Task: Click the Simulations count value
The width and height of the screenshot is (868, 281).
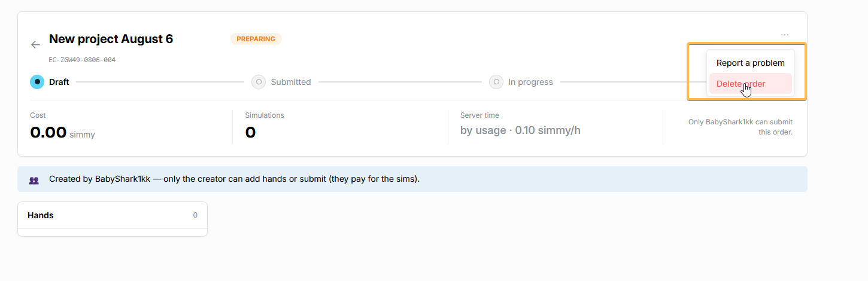Action: pyautogui.click(x=250, y=133)
